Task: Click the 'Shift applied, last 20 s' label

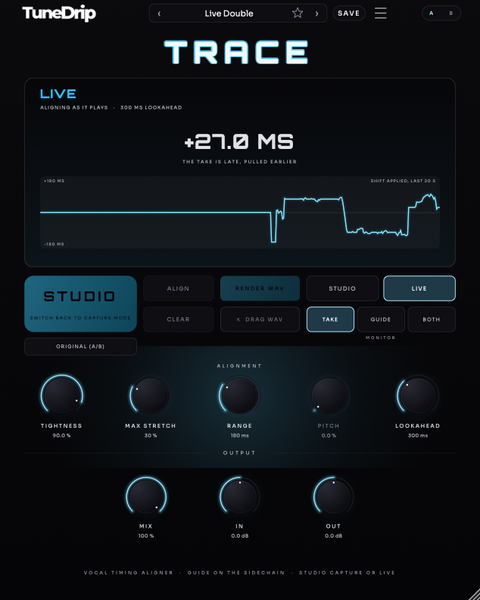Action: [x=403, y=181]
